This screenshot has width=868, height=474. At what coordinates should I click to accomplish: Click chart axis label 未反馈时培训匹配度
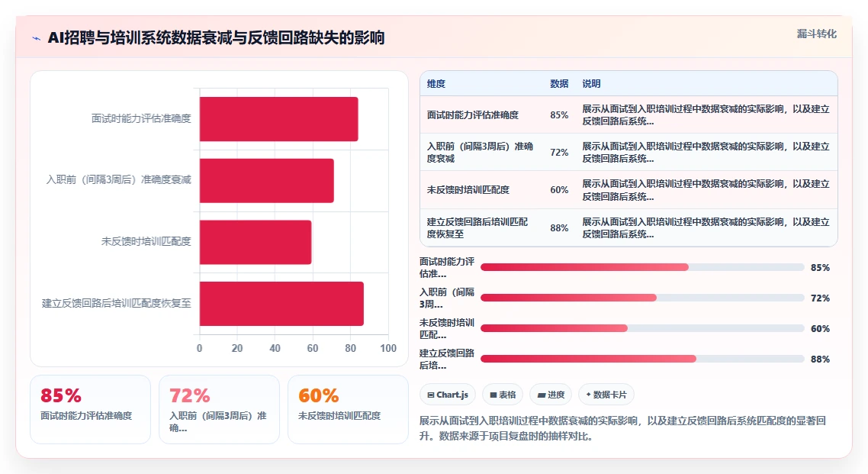click(146, 241)
